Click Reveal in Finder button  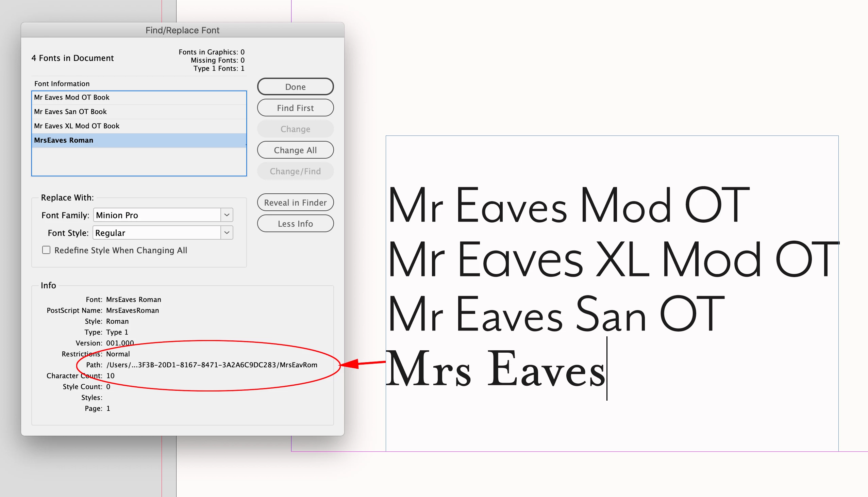click(x=295, y=203)
